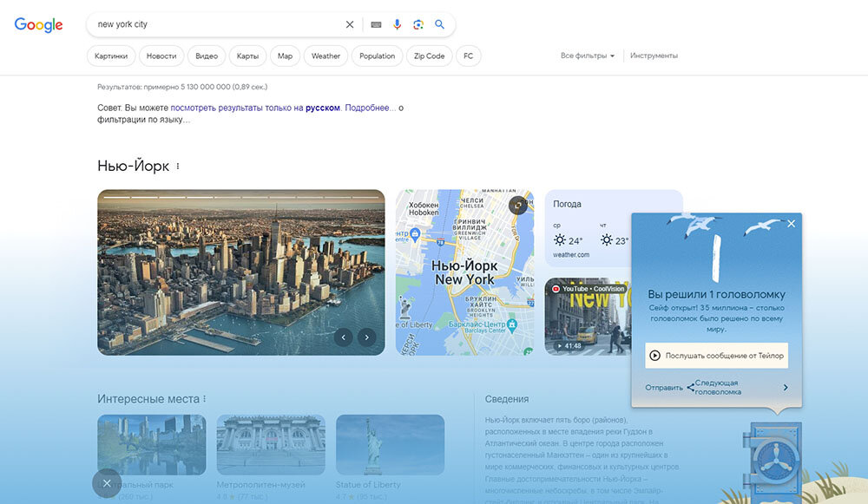This screenshot has width=868, height=504.
Task: Open the on-screen keyboard icon
Action: click(376, 24)
